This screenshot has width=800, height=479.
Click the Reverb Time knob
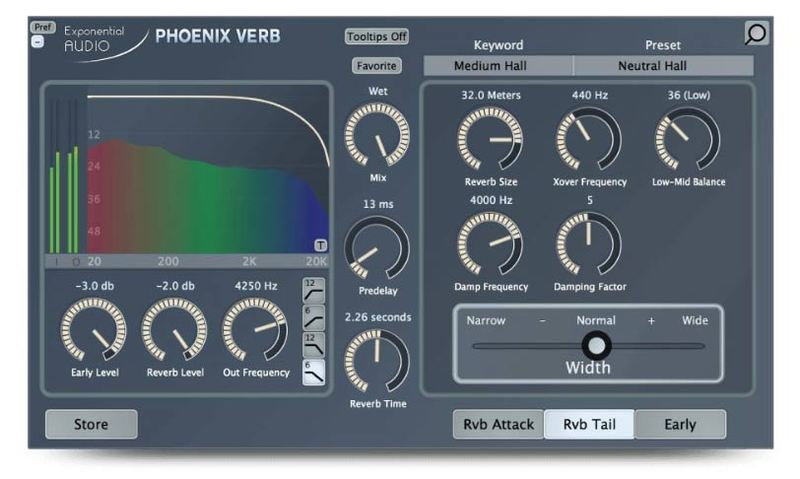point(377,361)
